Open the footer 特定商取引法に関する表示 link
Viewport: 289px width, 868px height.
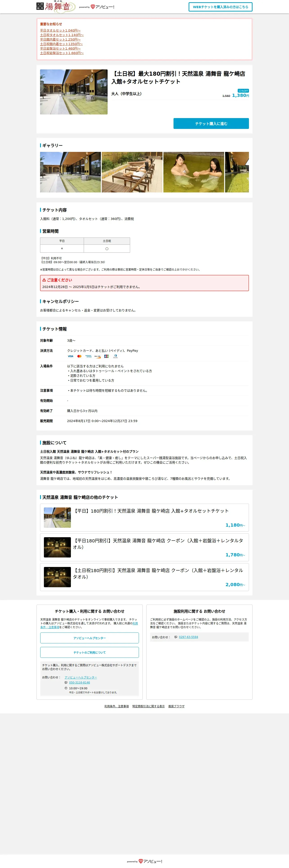[x=148, y=706]
